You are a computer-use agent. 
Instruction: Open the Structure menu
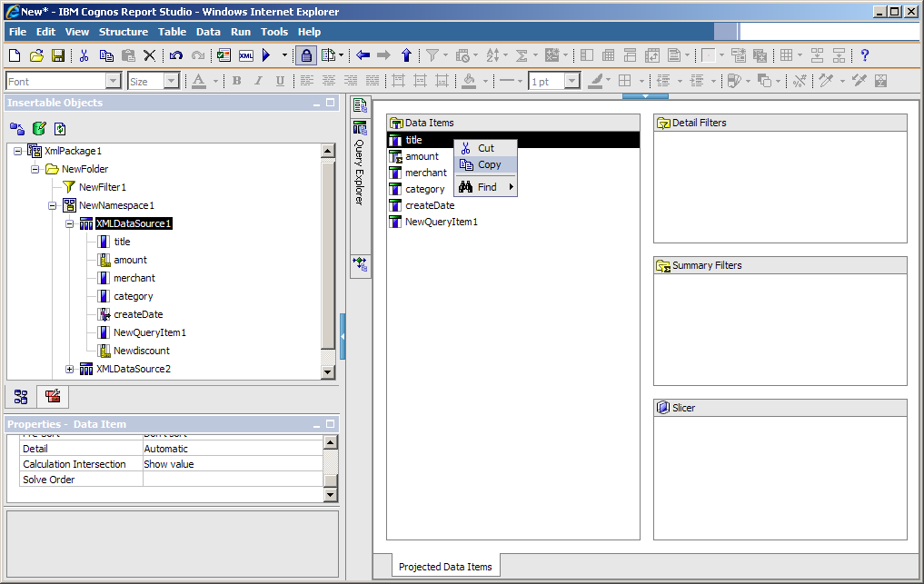(x=124, y=32)
